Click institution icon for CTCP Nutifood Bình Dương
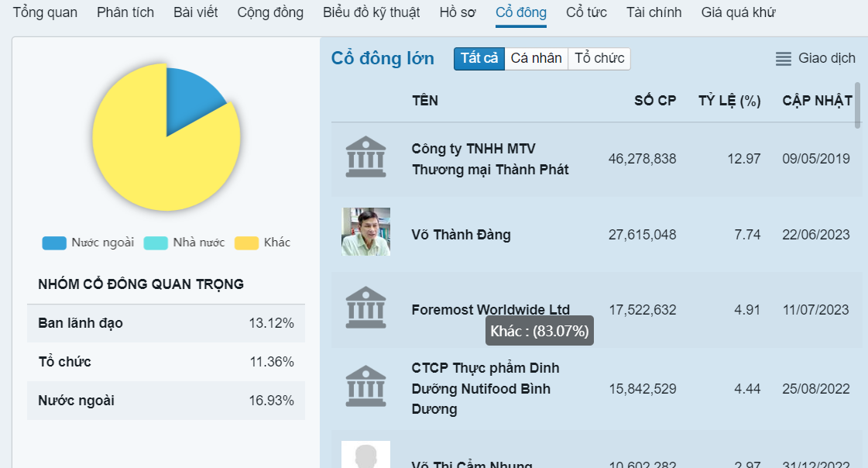This screenshot has height=468, width=868. point(365,387)
